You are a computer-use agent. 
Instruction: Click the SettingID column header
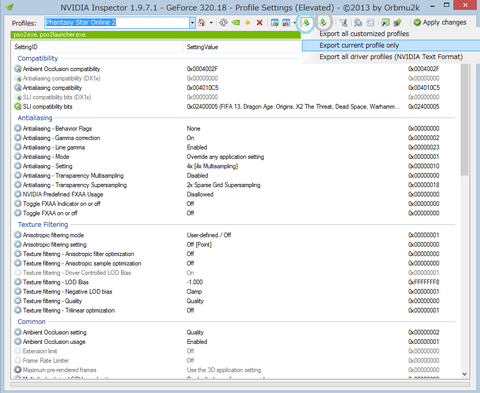97,47
